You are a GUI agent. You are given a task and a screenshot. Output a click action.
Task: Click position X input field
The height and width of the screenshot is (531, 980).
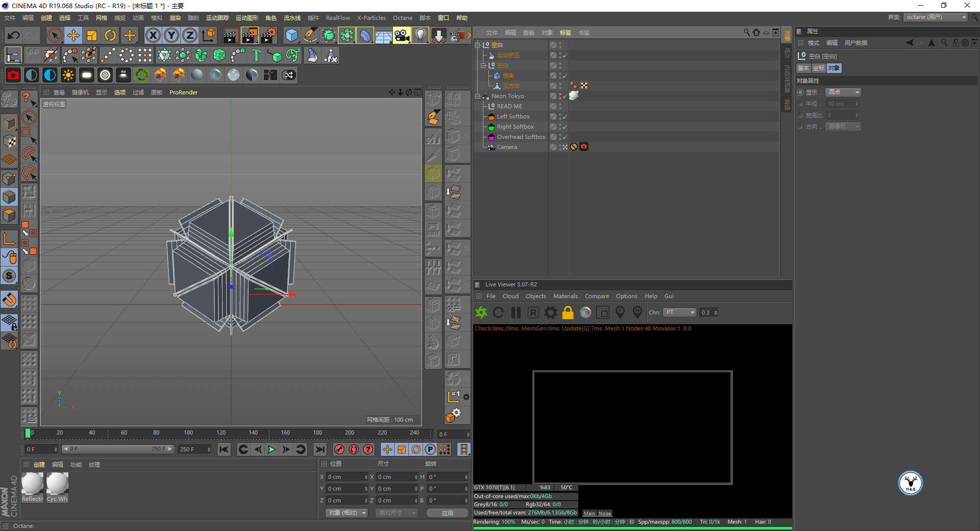pos(347,477)
